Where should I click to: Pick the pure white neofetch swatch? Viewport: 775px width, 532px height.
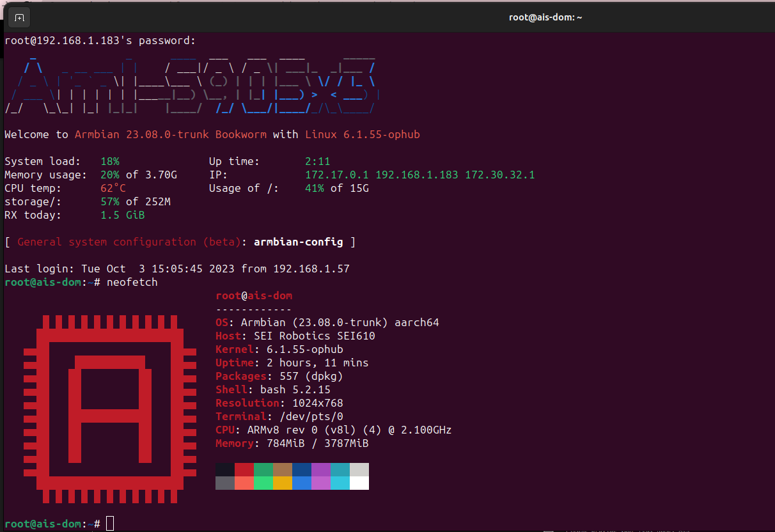[359, 483]
